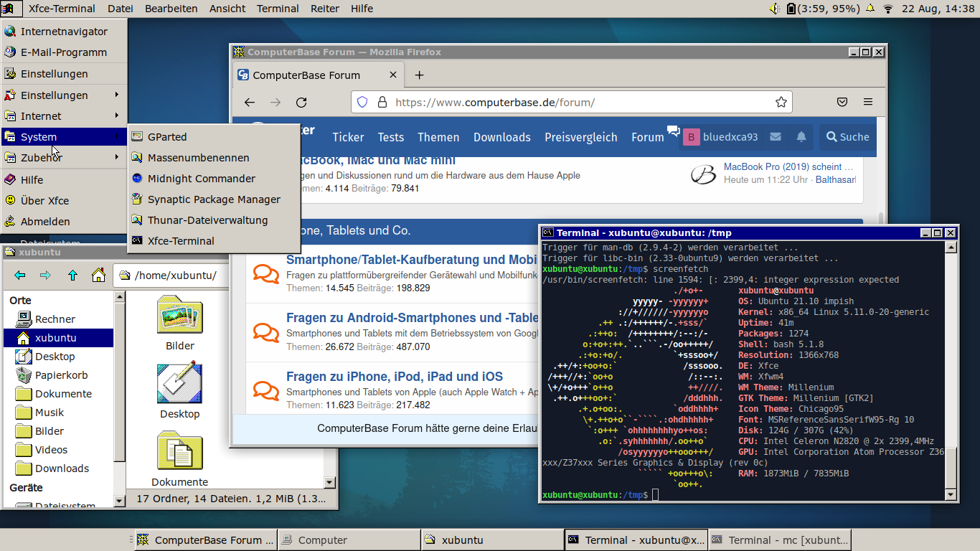
Task: Open the E-Mail-Programm menu entry
Action: tap(64, 52)
